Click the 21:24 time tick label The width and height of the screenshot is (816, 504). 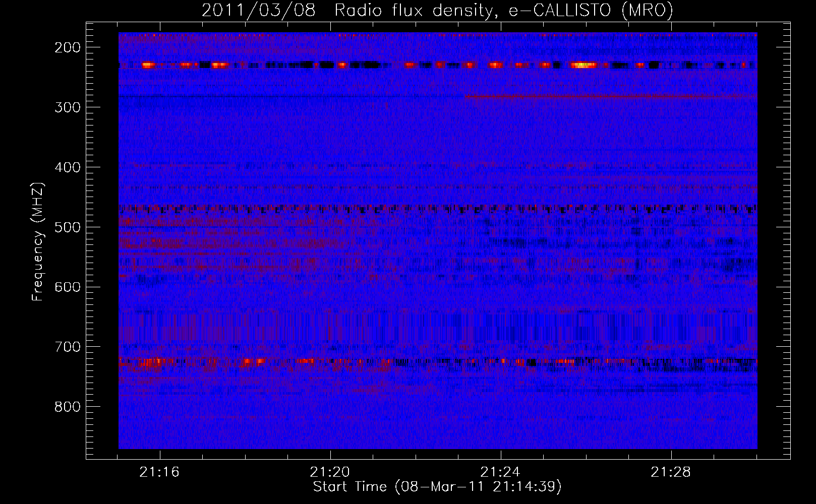[x=501, y=472]
